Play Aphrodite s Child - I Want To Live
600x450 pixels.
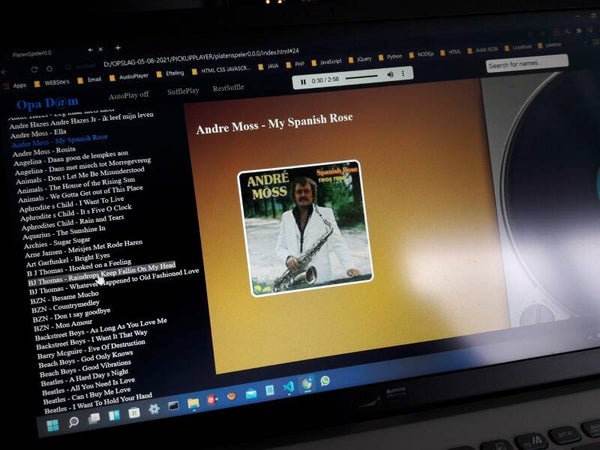[x=72, y=204]
